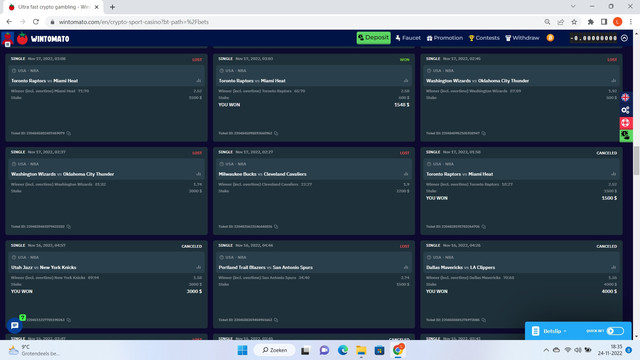Click the green deposit sidebar icon
640x360 pixels.
coord(625,136)
